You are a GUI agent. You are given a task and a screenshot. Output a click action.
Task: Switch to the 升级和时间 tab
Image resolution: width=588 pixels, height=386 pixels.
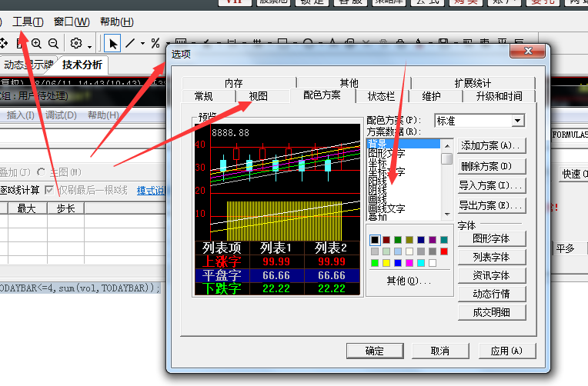(499, 96)
